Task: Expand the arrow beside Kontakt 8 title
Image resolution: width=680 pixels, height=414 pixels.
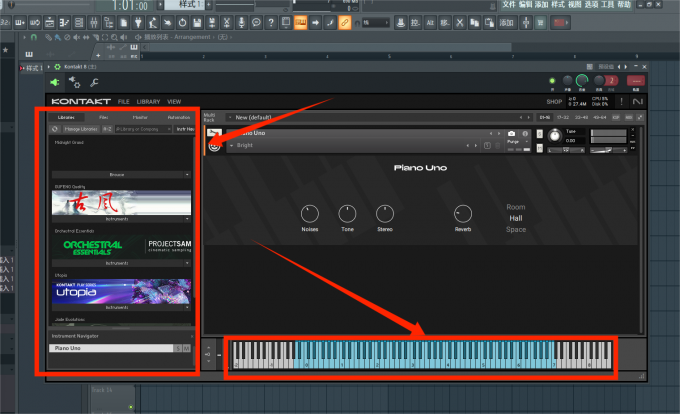Action: click(x=49, y=67)
